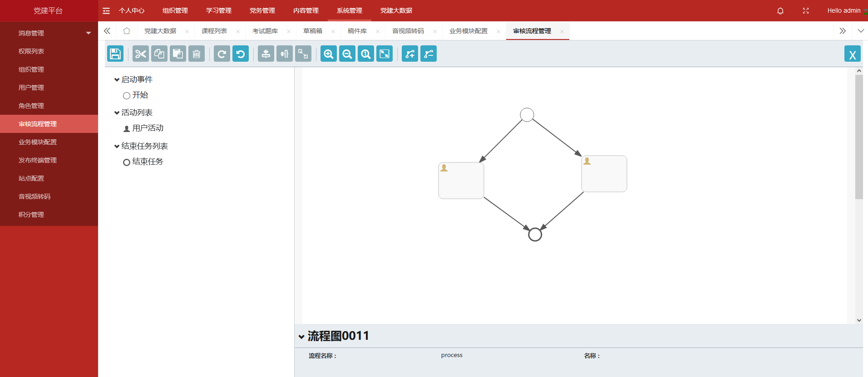This screenshot has height=377, width=868.
Task: Open the 内容管理 top menu
Action: point(306,11)
